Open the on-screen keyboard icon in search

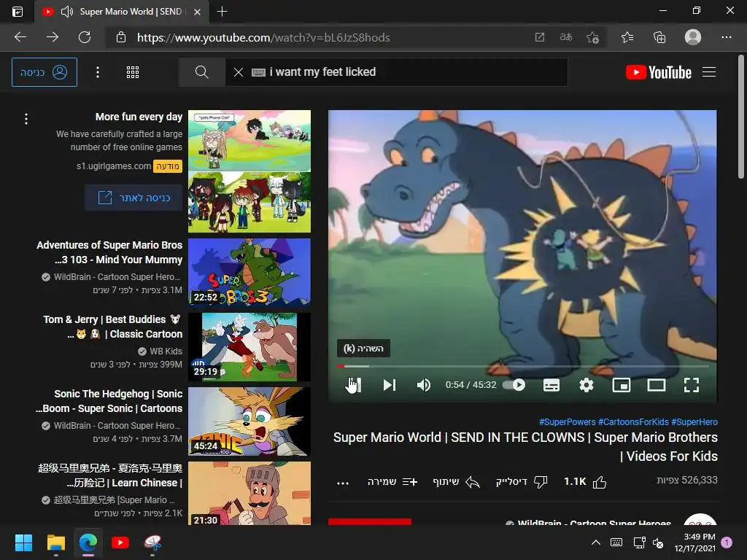point(258,72)
